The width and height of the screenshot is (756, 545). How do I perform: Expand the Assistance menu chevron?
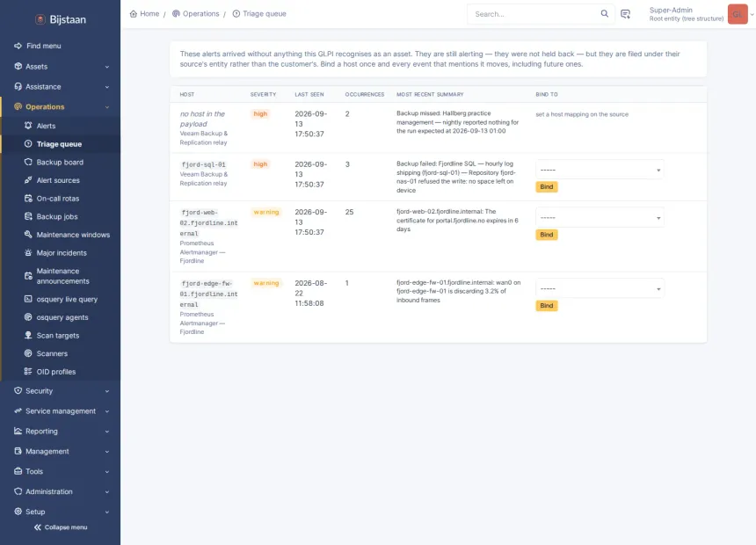click(107, 87)
